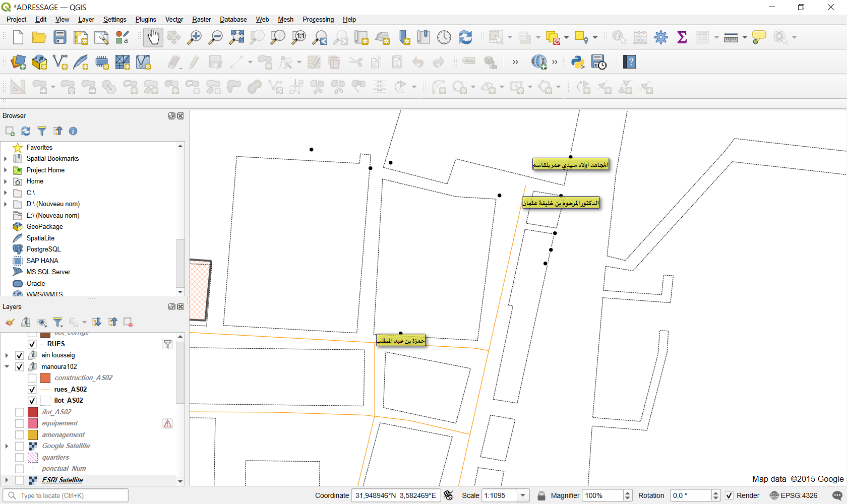Expand the ESRI Satellite layer

(7, 480)
